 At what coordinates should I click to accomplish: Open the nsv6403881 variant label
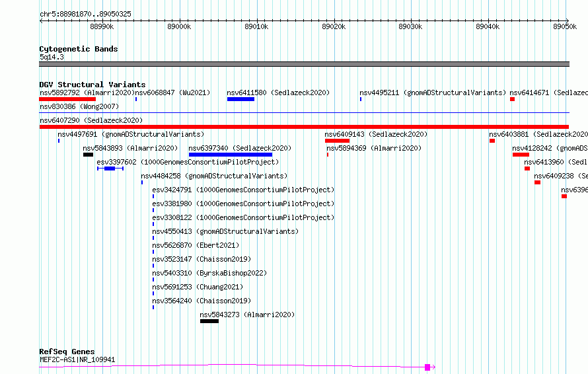(x=538, y=134)
